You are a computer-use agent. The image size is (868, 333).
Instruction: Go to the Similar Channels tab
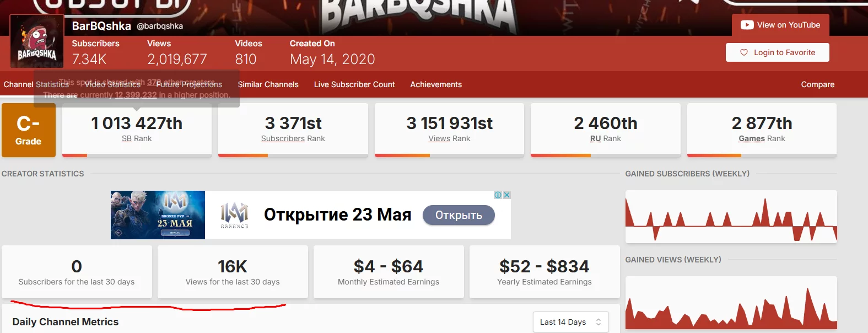[268, 84]
